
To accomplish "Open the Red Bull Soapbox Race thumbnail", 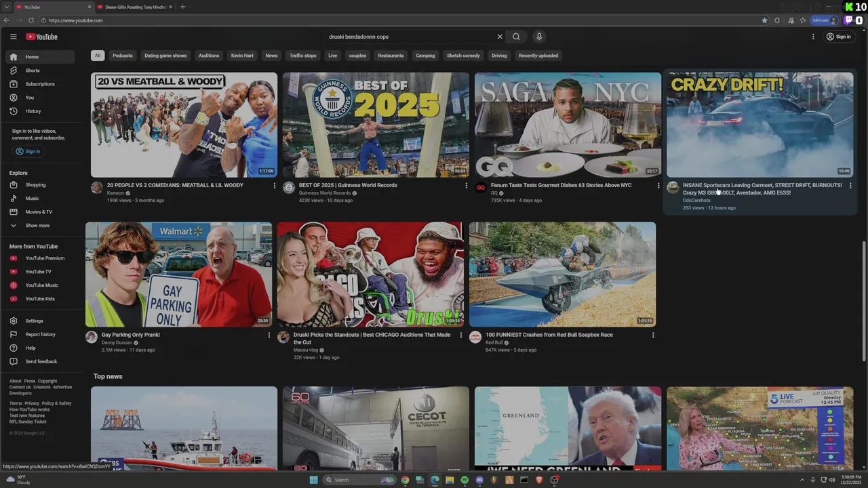I will (562, 274).
